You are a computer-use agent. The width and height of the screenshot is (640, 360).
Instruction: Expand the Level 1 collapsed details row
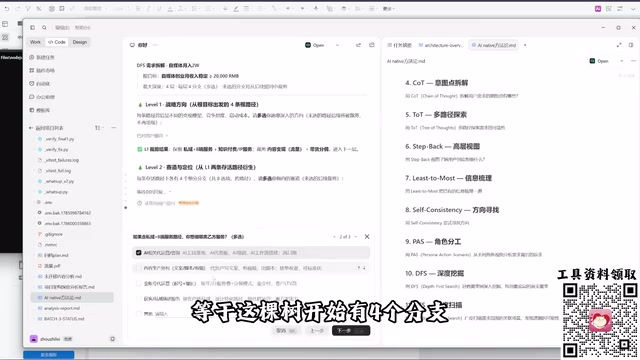[153, 136]
